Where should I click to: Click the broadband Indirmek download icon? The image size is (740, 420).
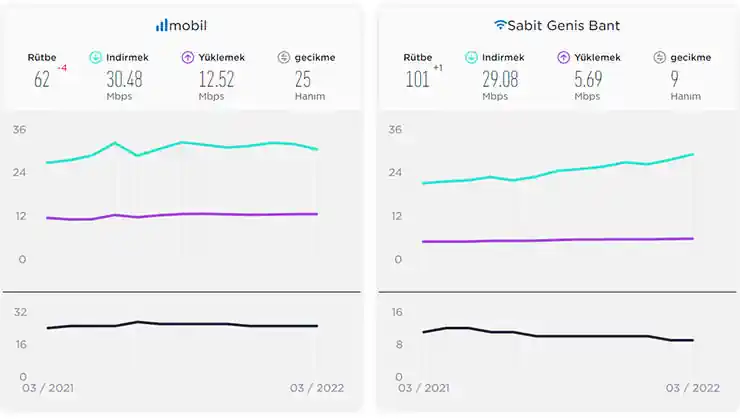(x=472, y=58)
